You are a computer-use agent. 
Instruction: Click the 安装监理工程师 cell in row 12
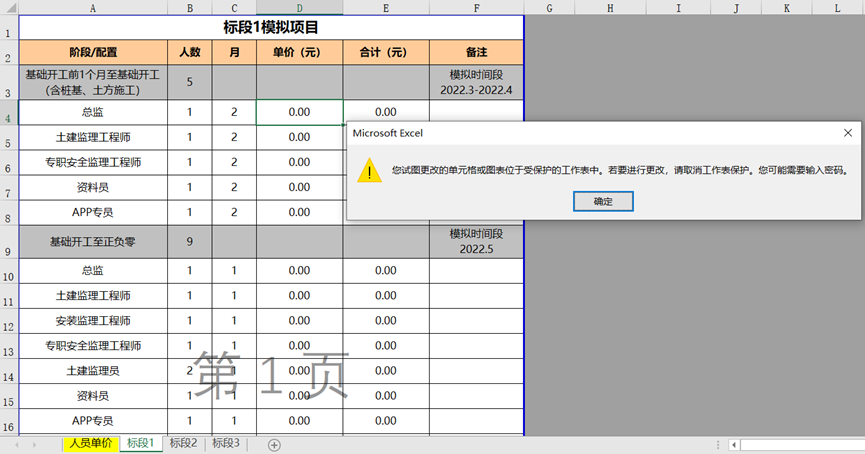point(93,321)
